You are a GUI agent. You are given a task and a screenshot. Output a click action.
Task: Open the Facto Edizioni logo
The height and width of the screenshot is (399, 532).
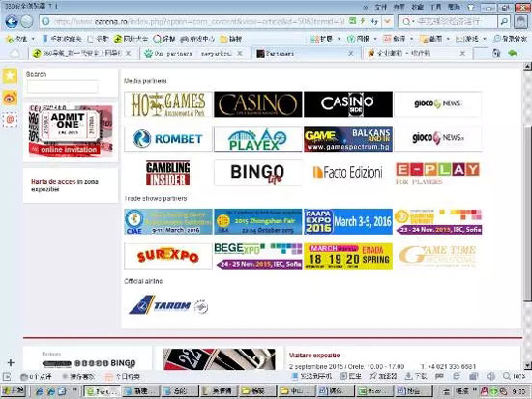pos(348,173)
